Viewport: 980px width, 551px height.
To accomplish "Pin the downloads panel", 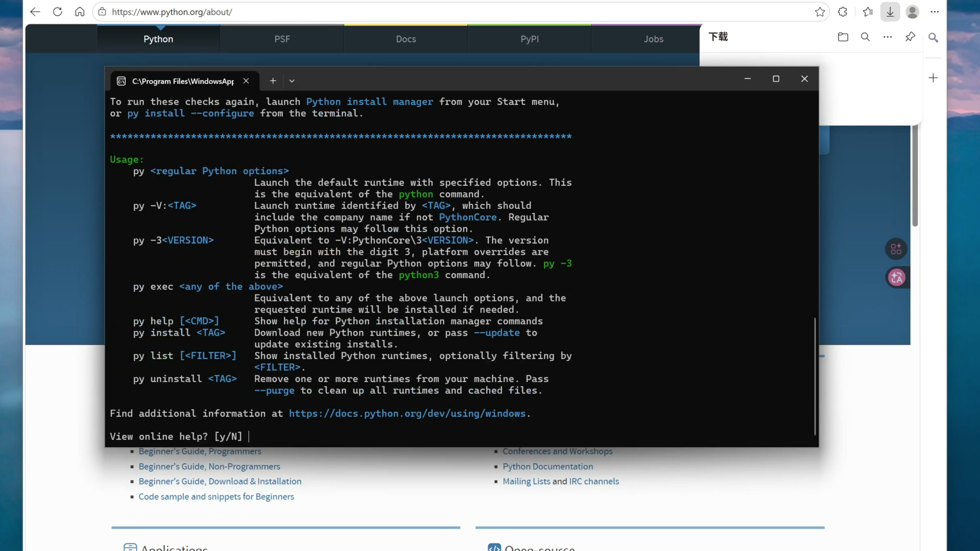I will pyautogui.click(x=910, y=37).
